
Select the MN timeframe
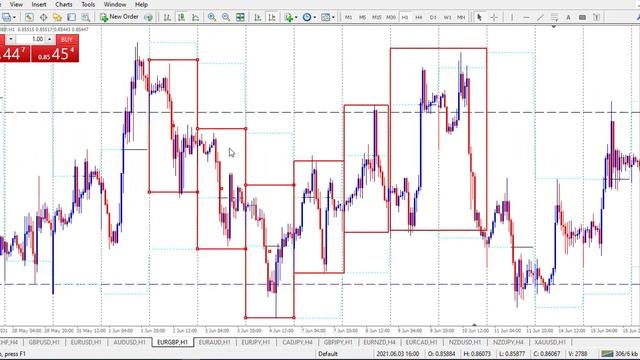[x=461, y=17]
